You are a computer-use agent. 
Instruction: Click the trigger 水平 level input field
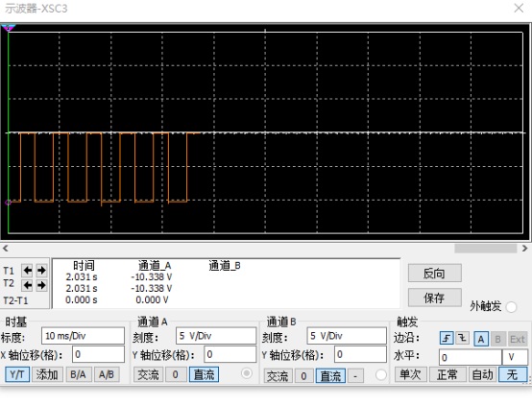point(471,357)
